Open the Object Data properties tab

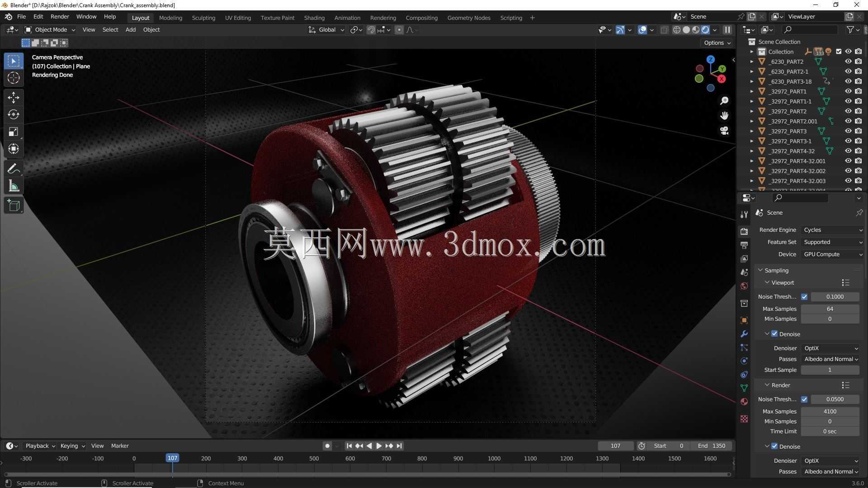click(x=744, y=388)
